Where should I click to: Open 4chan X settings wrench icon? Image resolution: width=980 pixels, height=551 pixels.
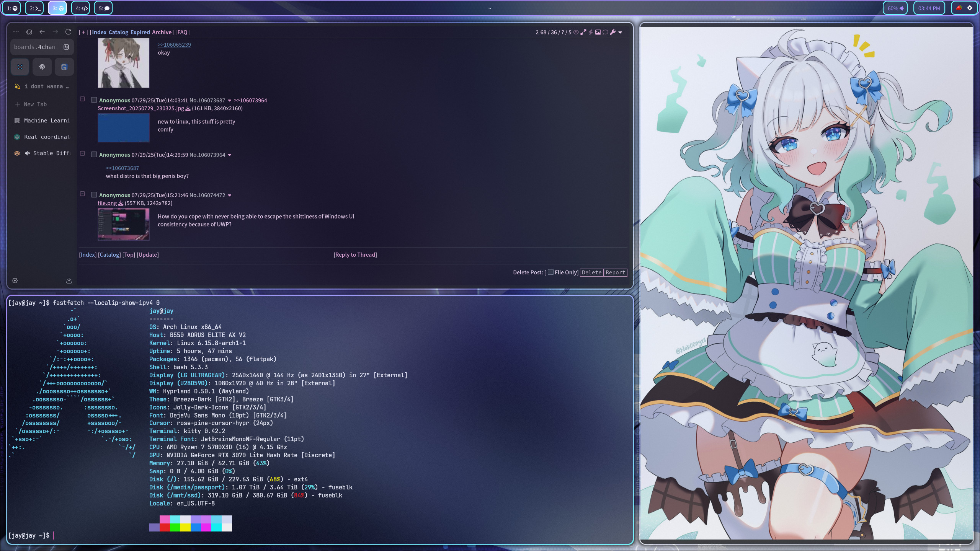[613, 32]
